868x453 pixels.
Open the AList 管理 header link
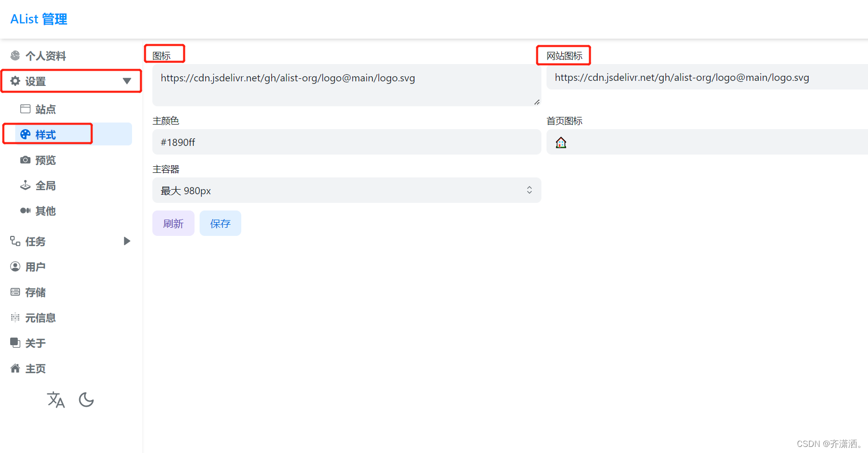(39, 19)
